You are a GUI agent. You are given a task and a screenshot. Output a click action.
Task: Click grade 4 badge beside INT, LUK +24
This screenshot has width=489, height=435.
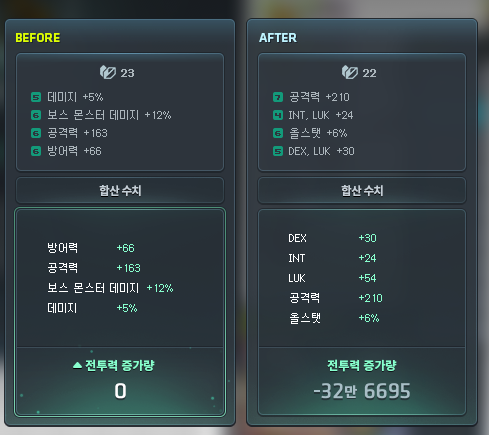point(278,115)
